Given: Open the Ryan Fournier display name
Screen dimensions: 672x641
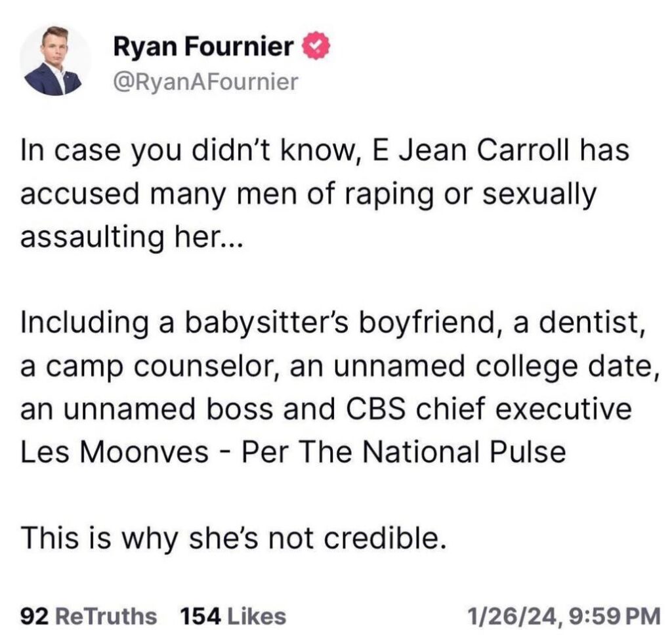Looking at the screenshot, I should pyautogui.click(x=203, y=47).
